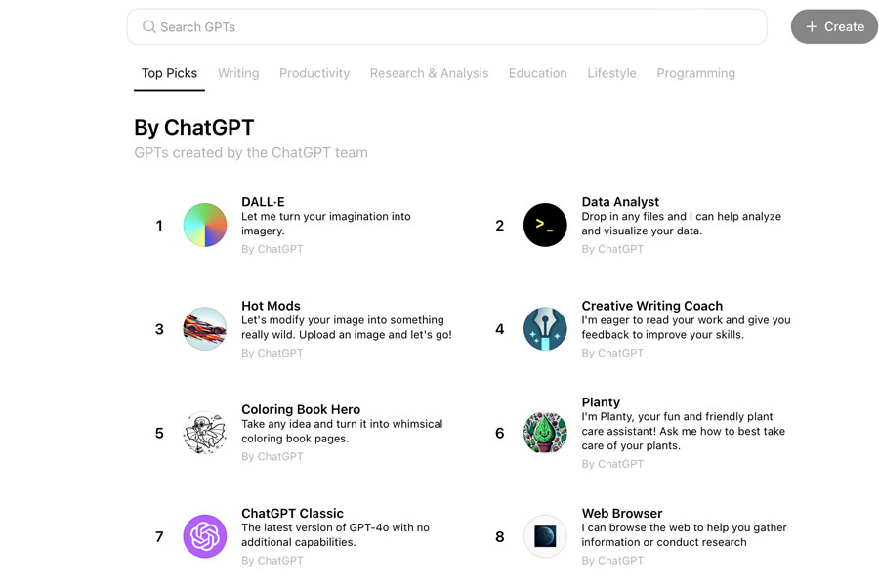Open the ChatGPT Classic title link
The width and height of the screenshot is (879, 588).
[x=292, y=513]
